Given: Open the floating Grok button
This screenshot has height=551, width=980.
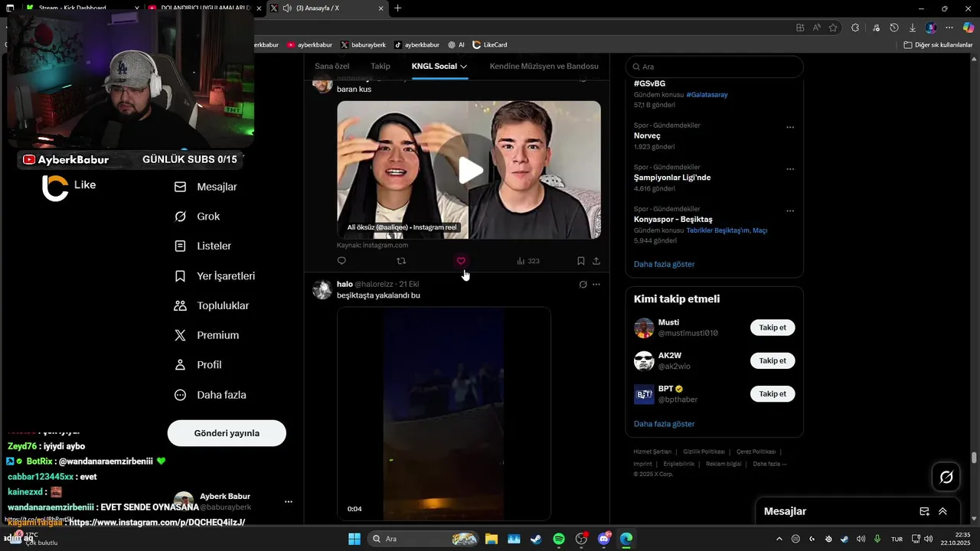Looking at the screenshot, I should click(946, 478).
